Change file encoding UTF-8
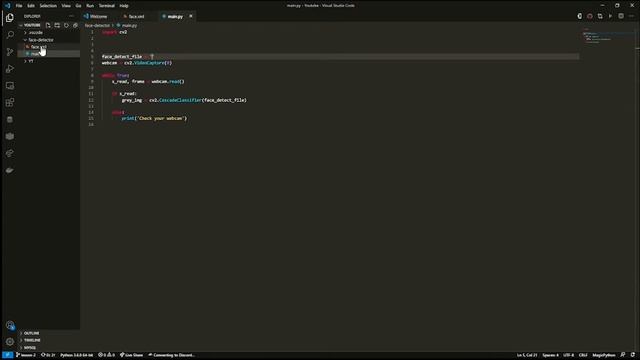Image resolution: width=640 pixels, height=360 pixels. tap(569, 355)
